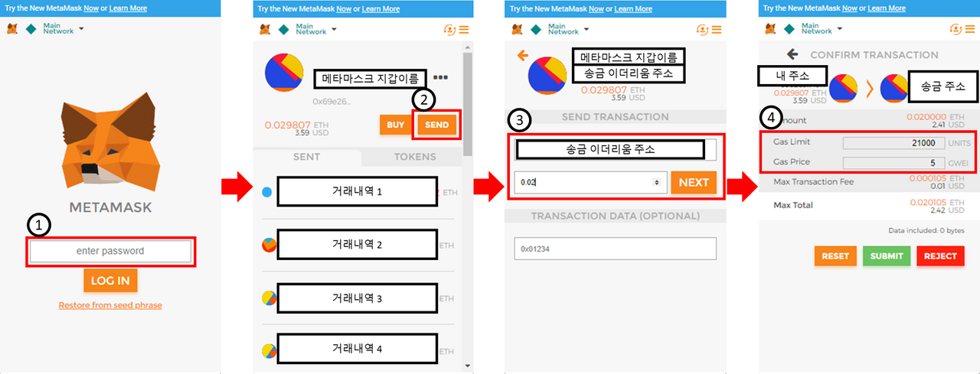This screenshot has height=374, width=980.
Task: Click fox icon on confirm screen header
Action: tap(770, 29)
